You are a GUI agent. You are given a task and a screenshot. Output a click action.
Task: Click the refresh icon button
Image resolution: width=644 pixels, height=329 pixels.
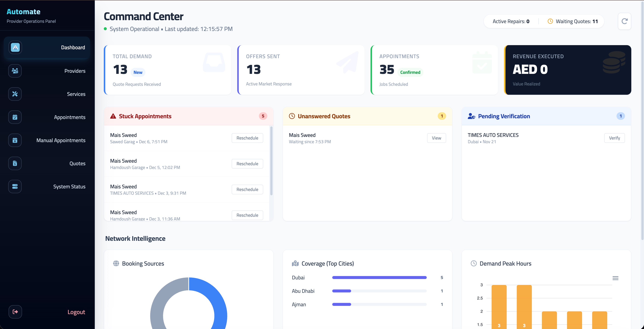click(x=624, y=21)
